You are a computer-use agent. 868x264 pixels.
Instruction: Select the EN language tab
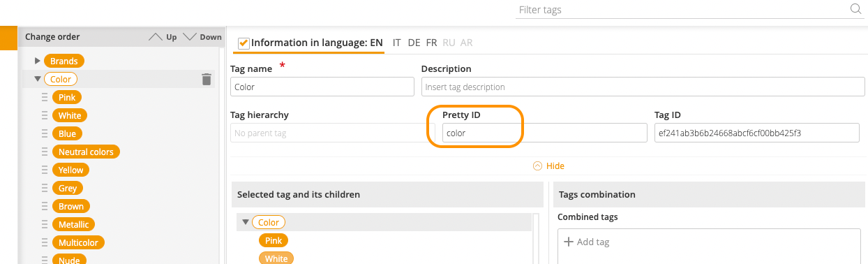376,43
